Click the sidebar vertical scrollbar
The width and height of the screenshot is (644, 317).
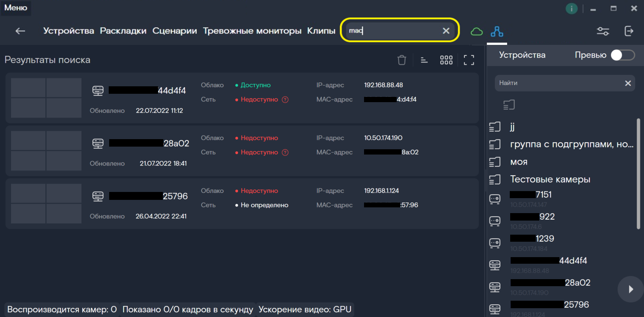tap(639, 173)
